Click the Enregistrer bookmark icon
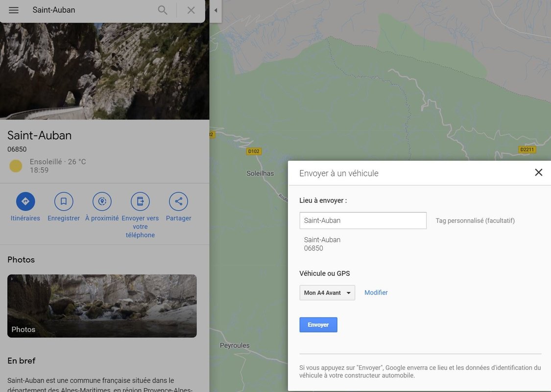The height and width of the screenshot is (392, 551). [64, 201]
